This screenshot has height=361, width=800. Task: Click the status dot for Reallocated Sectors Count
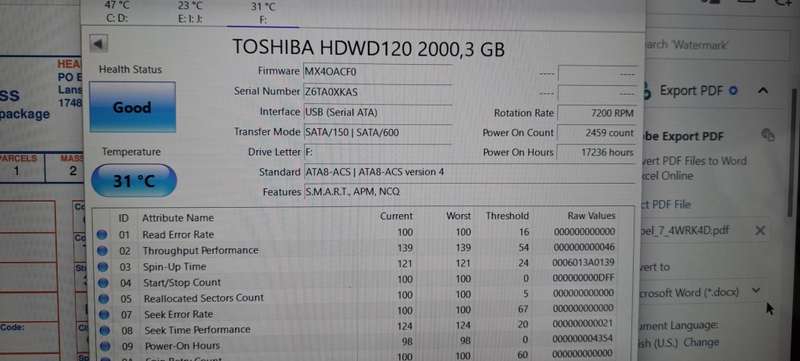[104, 298]
